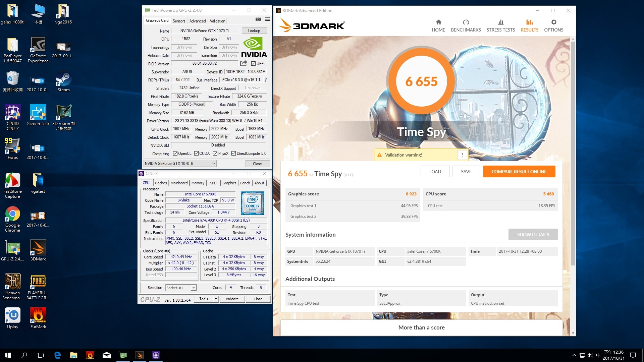This screenshot has height=362, width=644.
Task: Open the CPUID CPU-Z desktop icon
Action: 12,117
